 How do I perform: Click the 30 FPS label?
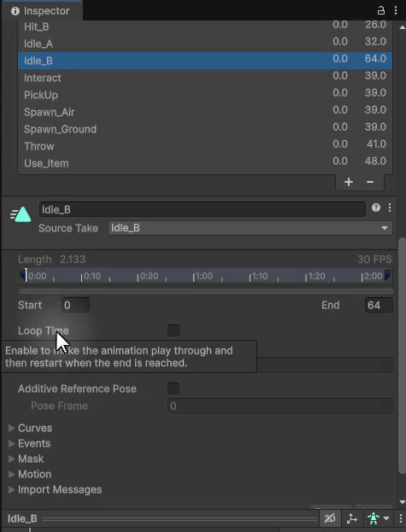tap(374, 260)
